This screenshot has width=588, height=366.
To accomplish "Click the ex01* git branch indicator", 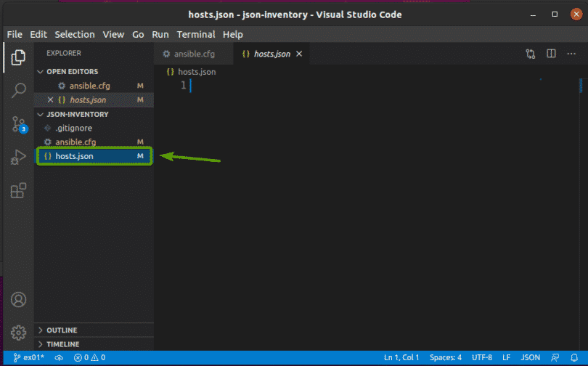I will tap(28, 357).
